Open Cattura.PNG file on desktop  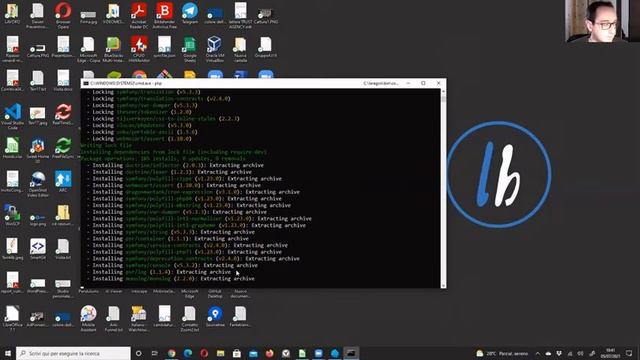(x=38, y=49)
